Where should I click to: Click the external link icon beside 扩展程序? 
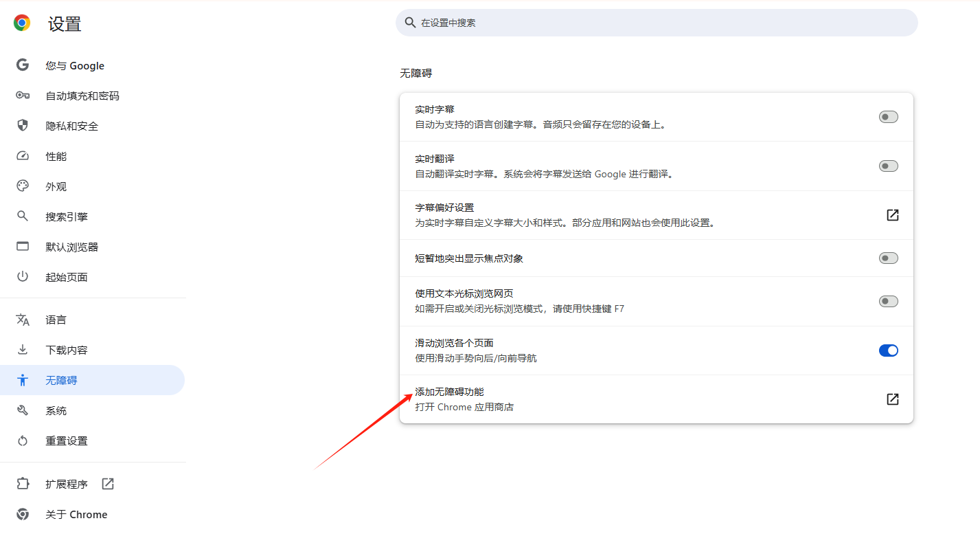pyautogui.click(x=108, y=484)
